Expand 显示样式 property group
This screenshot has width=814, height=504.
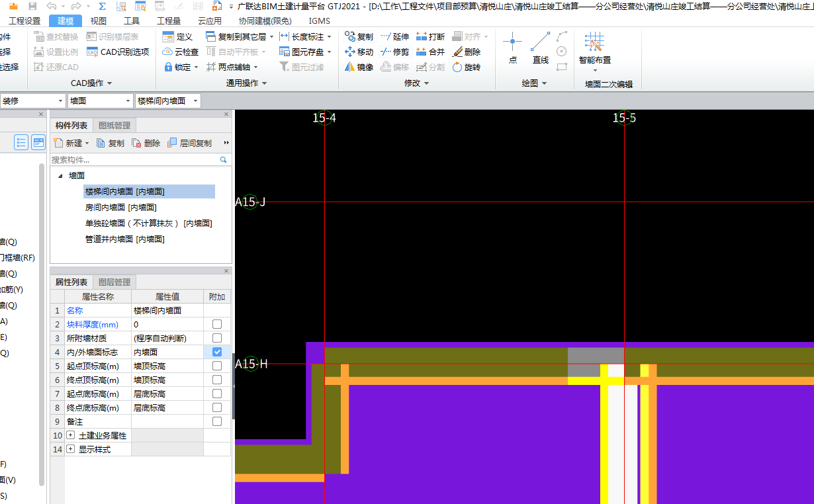pyautogui.click(x=71, y=449)
